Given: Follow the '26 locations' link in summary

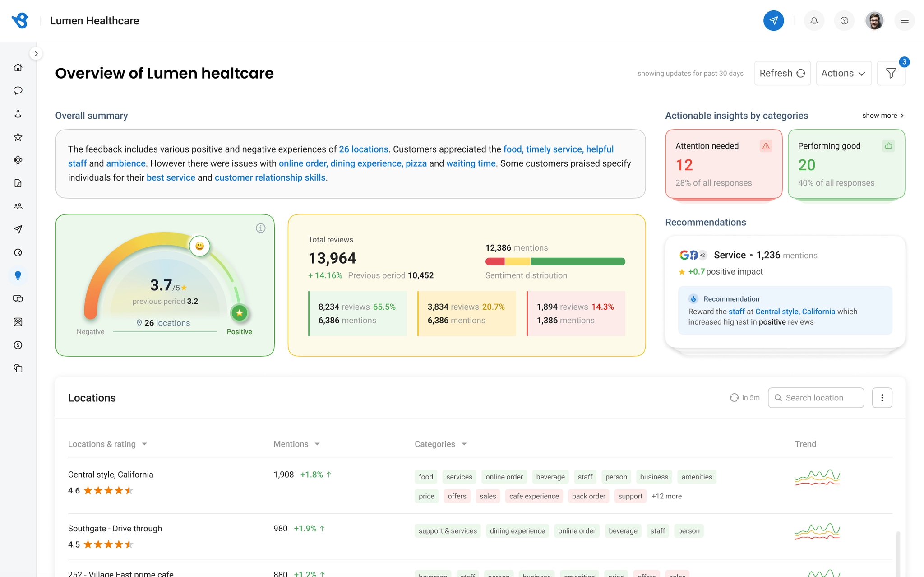Looking at the screenshot, I should point(364,149).
